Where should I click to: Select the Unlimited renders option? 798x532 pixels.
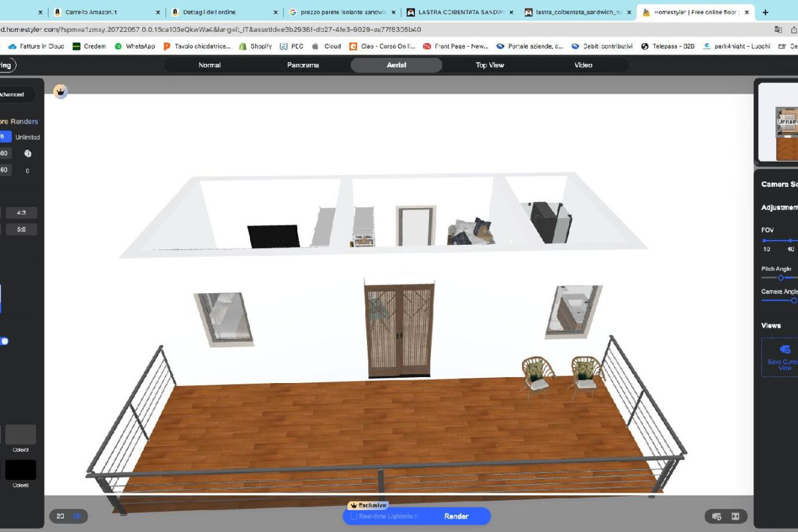pyautogui.click(x=28, y=137)
